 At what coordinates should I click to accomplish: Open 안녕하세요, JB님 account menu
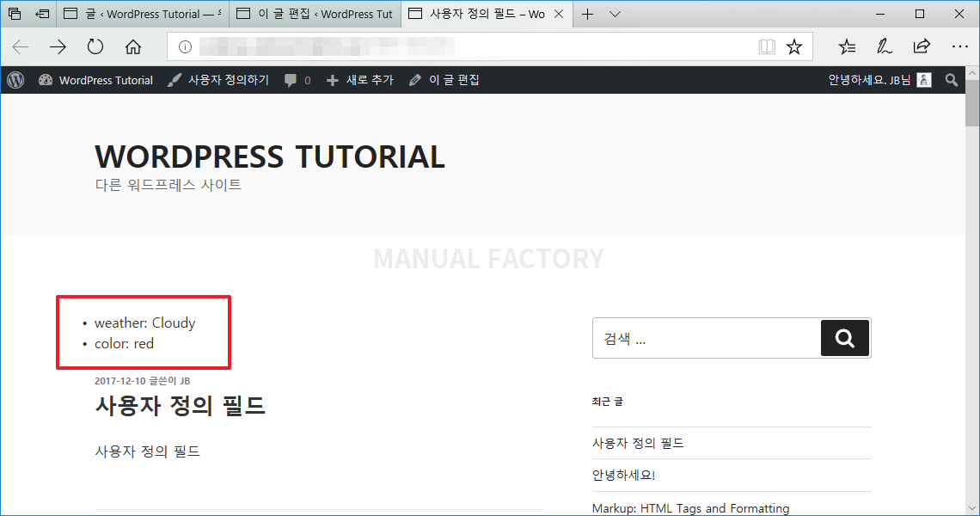(879, 80)
